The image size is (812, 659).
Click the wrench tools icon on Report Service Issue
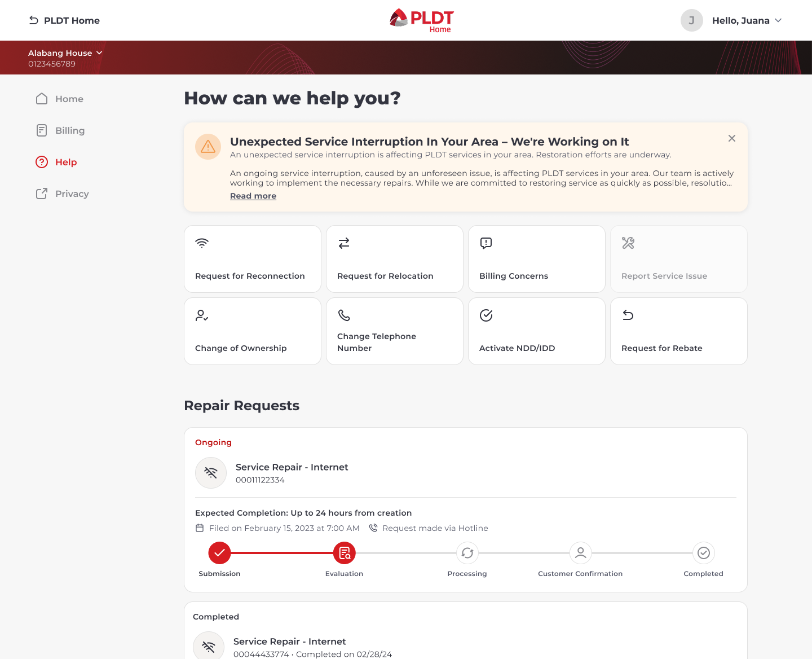[628, 243]
